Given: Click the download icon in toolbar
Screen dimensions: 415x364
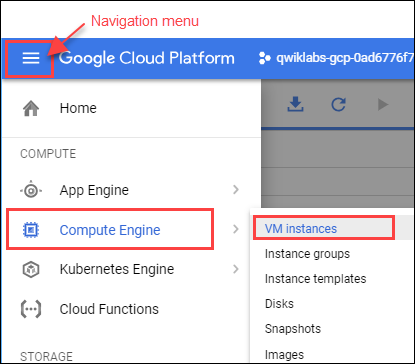Looking at the screenshot, I should (x=295, y=104).
